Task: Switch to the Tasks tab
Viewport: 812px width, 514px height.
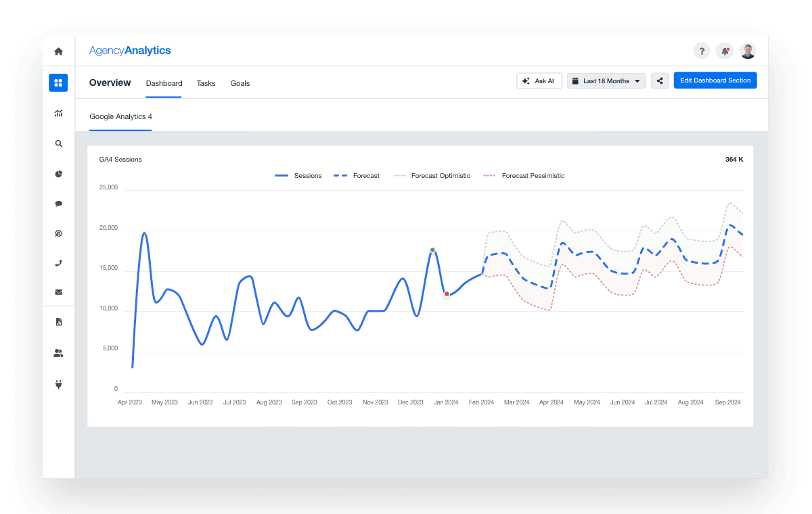Action: click(206, 83)
